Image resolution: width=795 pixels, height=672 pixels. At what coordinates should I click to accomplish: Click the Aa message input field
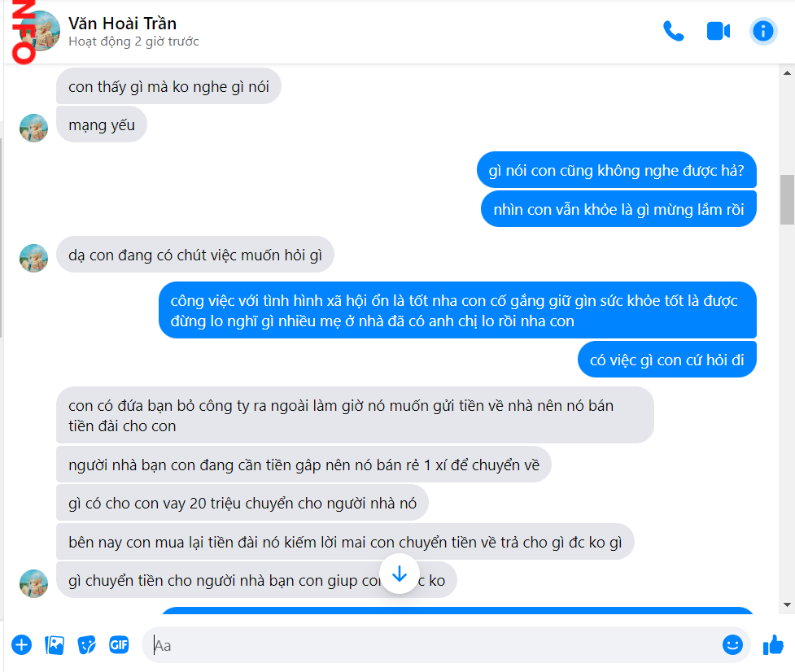click(436, 645)
